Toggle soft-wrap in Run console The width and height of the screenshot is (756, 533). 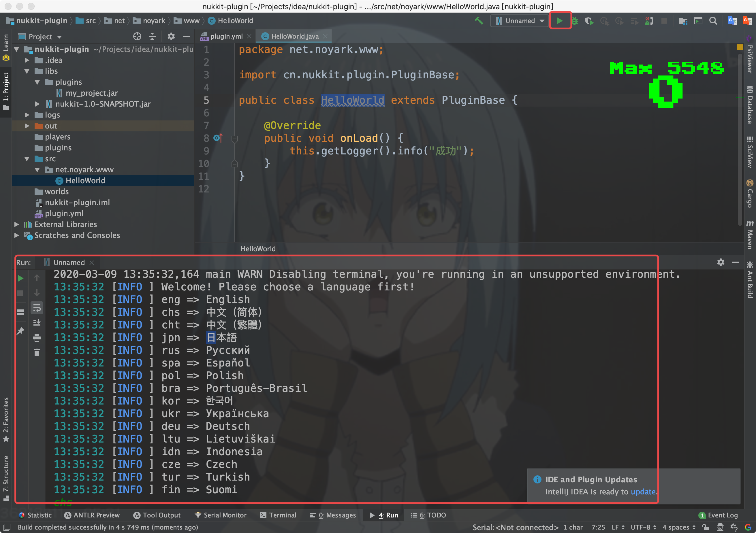point(37,308)
